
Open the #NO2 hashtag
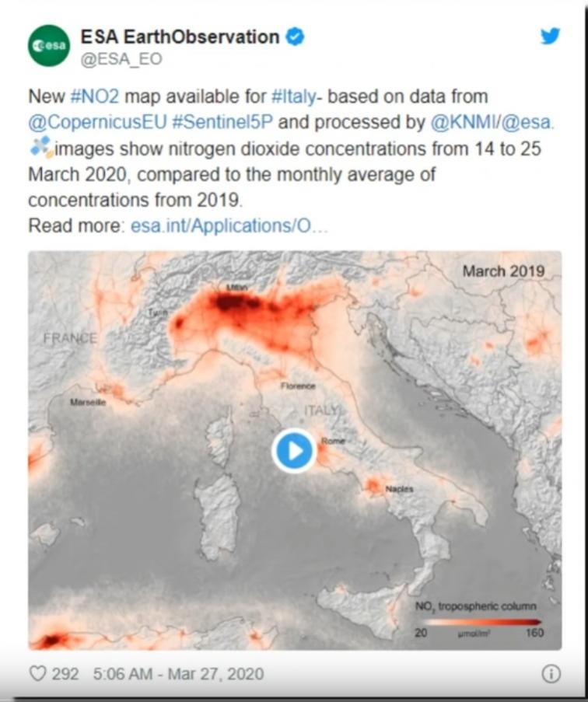pyautogui.click(x=95, y=96)
